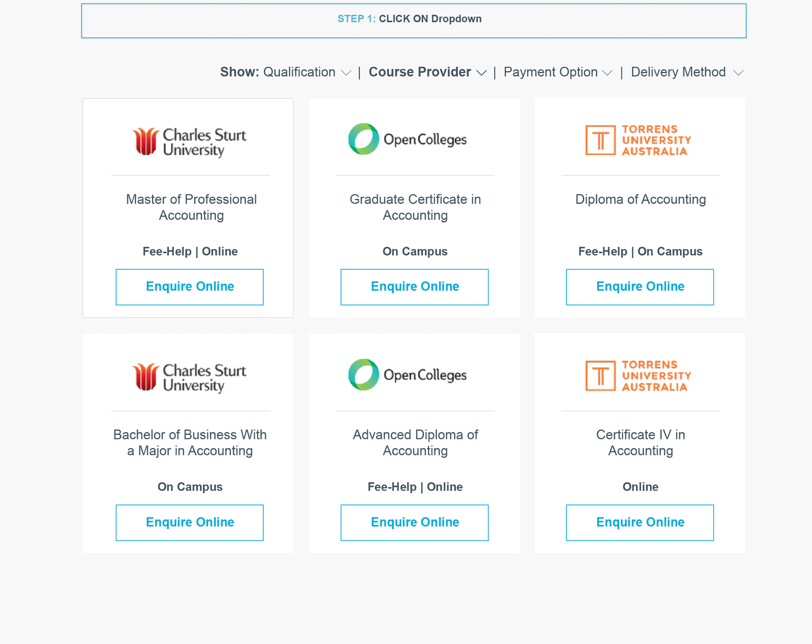This screenshot has width=812, height=644.
Task: Click Charles Sturt logo above Bachelor of Business
Action: (x=189, y=378)
